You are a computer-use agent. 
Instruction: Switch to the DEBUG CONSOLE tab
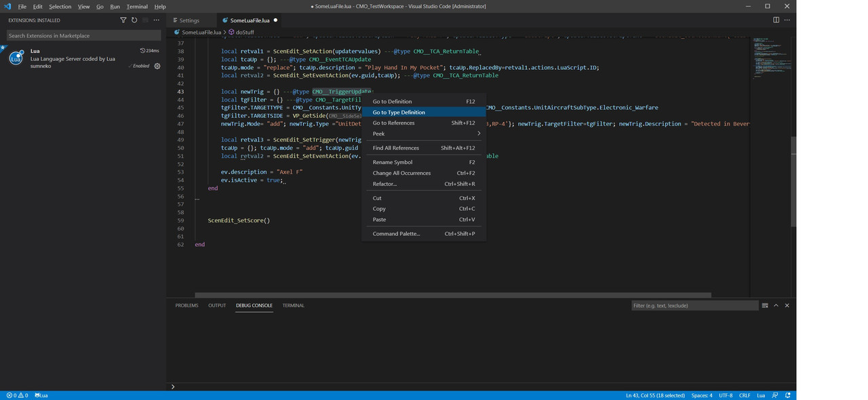254,306
